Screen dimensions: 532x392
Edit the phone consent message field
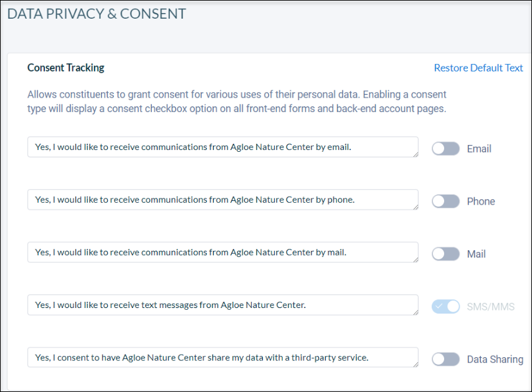point(222,200)
